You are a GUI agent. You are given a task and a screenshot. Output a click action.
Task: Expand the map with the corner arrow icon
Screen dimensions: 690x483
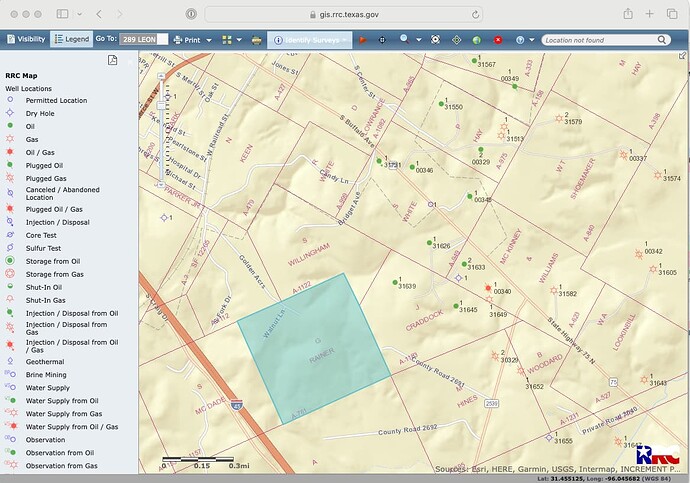tap(682, 56)
